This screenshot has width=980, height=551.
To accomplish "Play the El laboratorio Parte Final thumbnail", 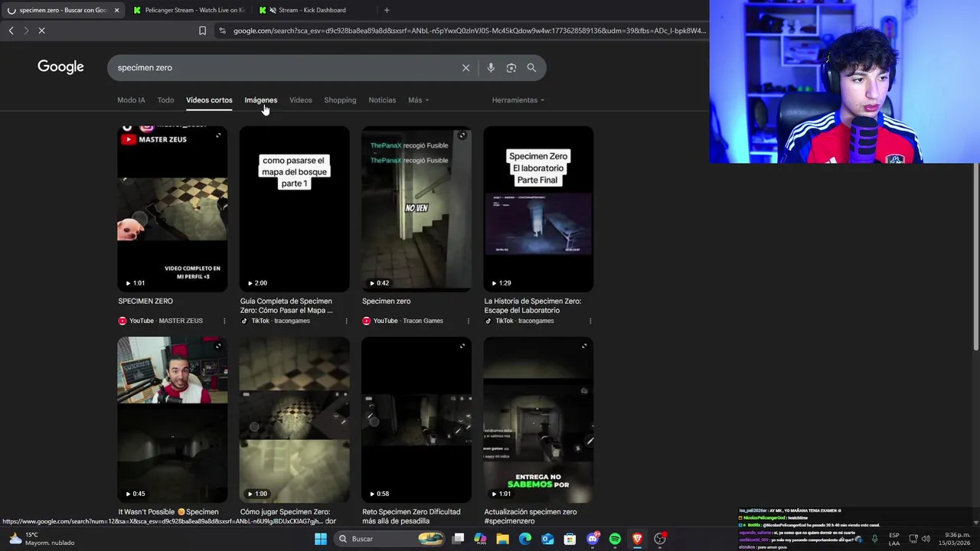I will 538,209.
